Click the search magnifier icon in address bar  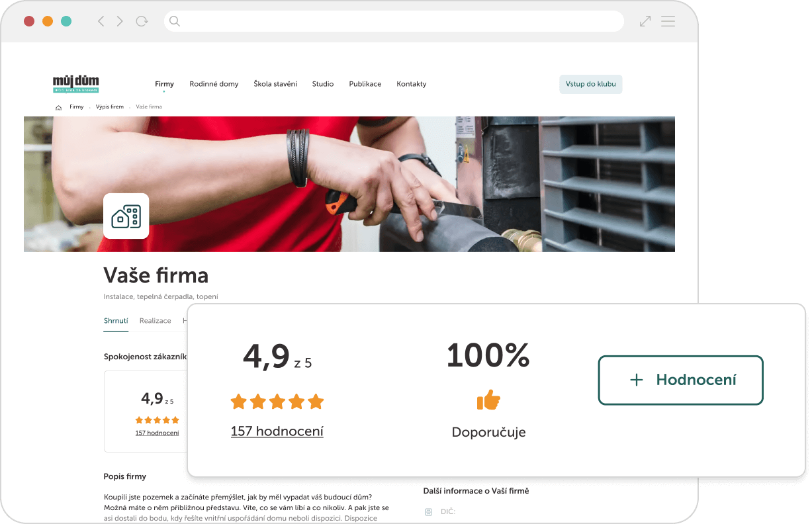pos(175,21)
